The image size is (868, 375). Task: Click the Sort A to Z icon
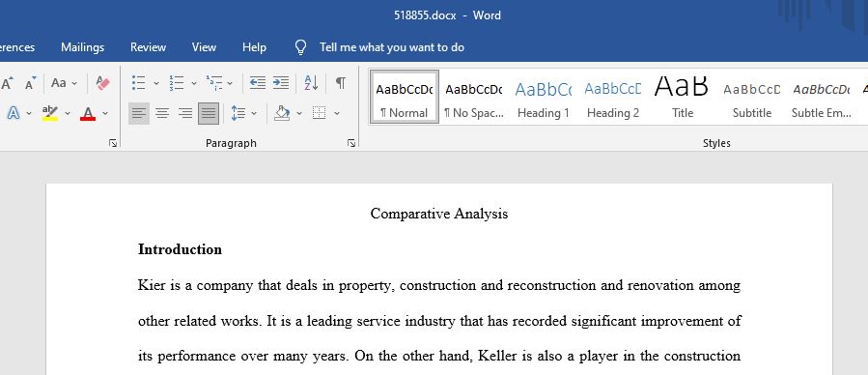[x=311, y=83]
